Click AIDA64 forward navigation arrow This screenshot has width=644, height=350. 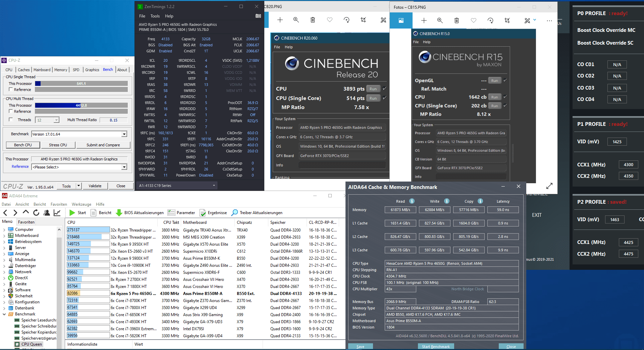15,212
